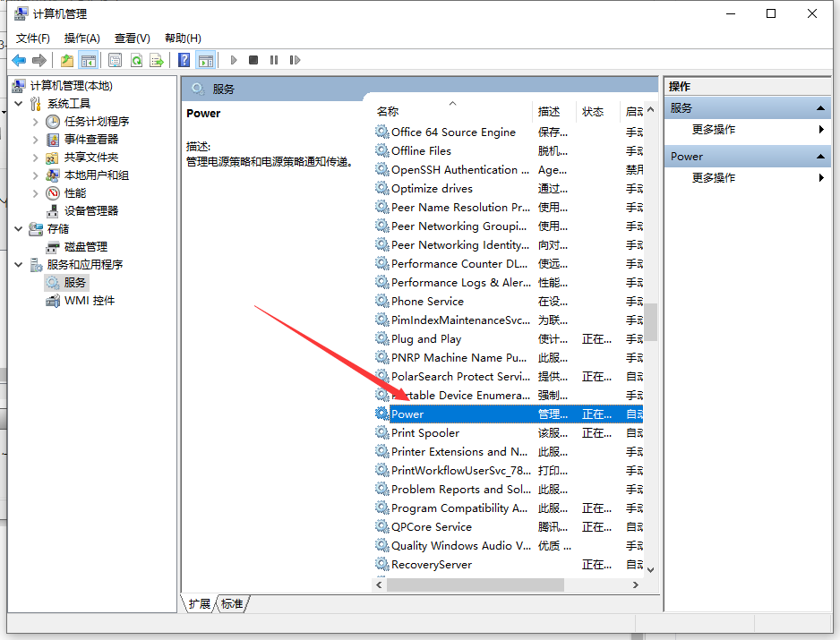This screenshot has width=840, height=640.
Task: Select WMI 控件 in the tree
Action: pyautogui.click(x=90, y=301)
